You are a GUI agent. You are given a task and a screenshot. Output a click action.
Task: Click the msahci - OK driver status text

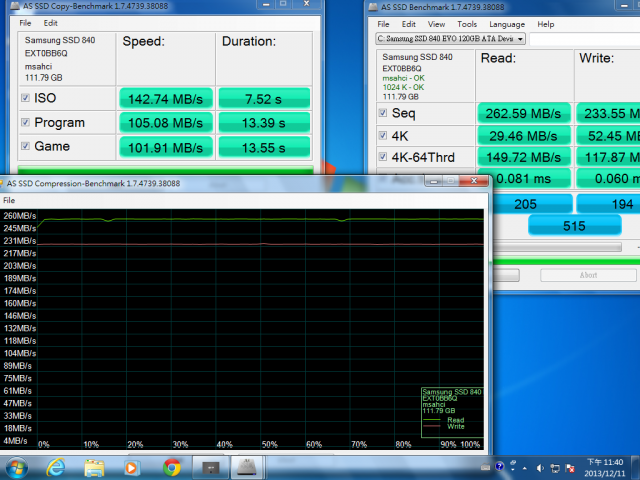click(x=403, y=78)
